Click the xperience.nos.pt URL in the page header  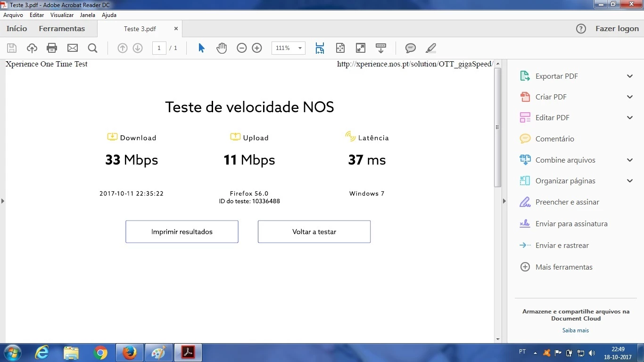click(415, 64)
